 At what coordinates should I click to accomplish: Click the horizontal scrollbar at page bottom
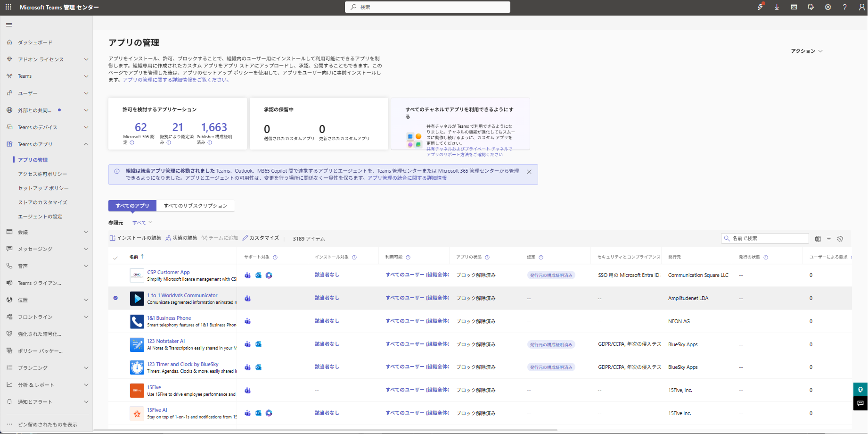325,430
